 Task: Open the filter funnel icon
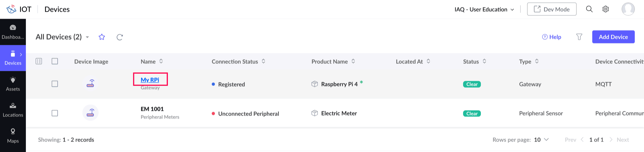pyautogui.click(x=579, y=37)
